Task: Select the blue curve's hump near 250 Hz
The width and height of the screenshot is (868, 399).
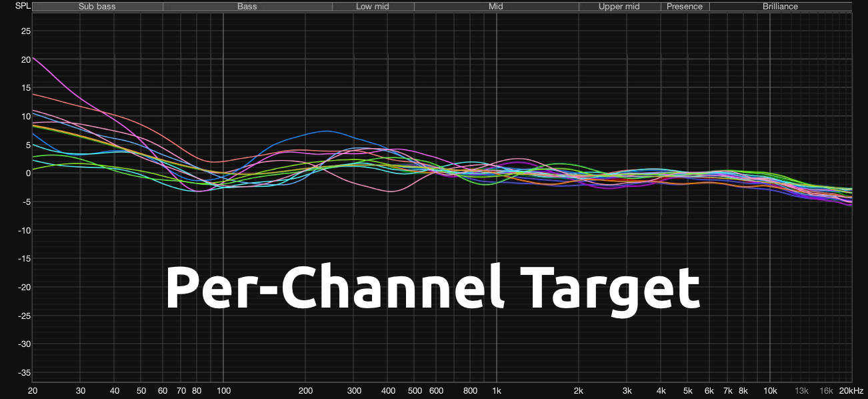Action: tap(325, 131)
